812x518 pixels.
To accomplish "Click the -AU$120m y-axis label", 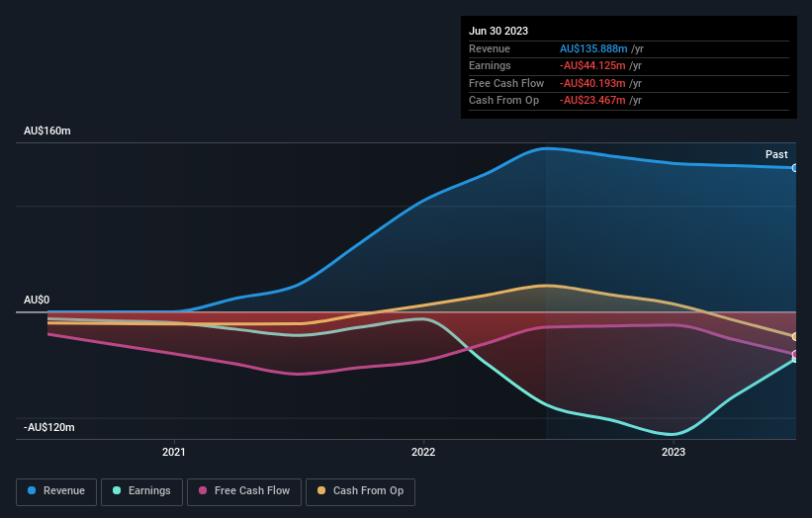I will pos(49,427).
